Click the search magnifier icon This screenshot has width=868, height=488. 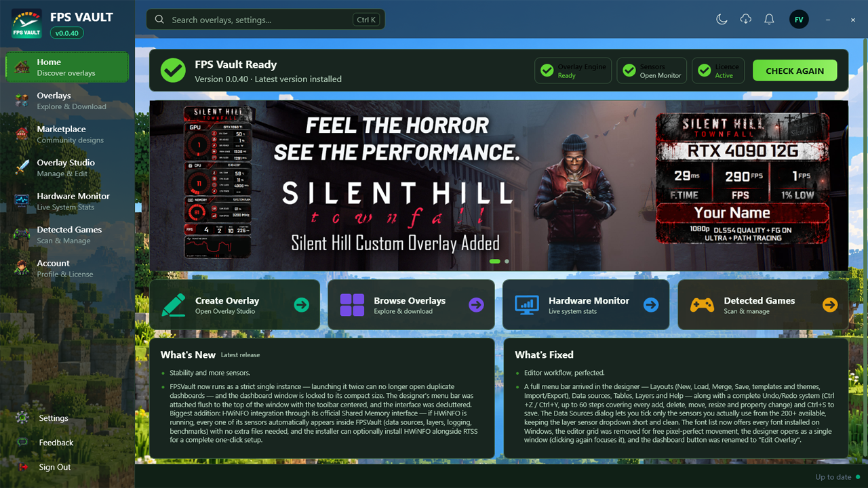pyautogui.click(x=160, y=20)
